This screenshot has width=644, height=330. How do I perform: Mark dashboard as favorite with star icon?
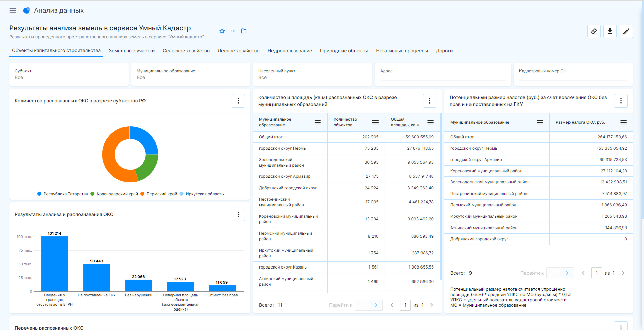[x=222, y=31]
